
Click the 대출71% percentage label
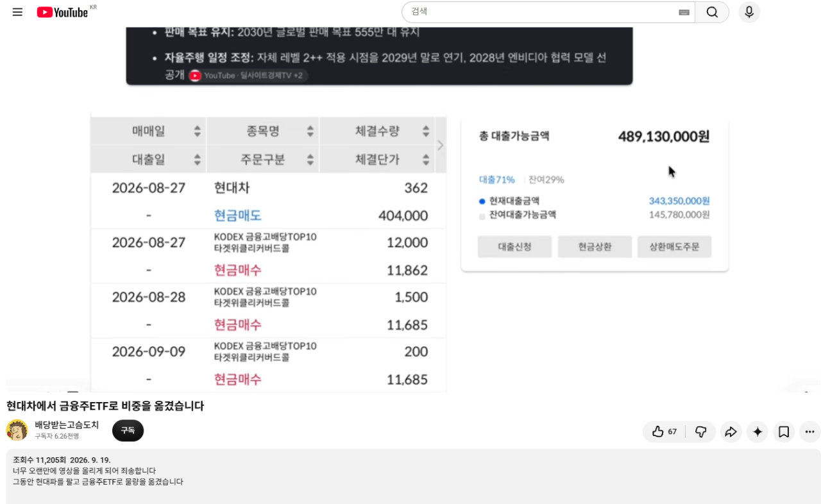[x=497, y=180]
